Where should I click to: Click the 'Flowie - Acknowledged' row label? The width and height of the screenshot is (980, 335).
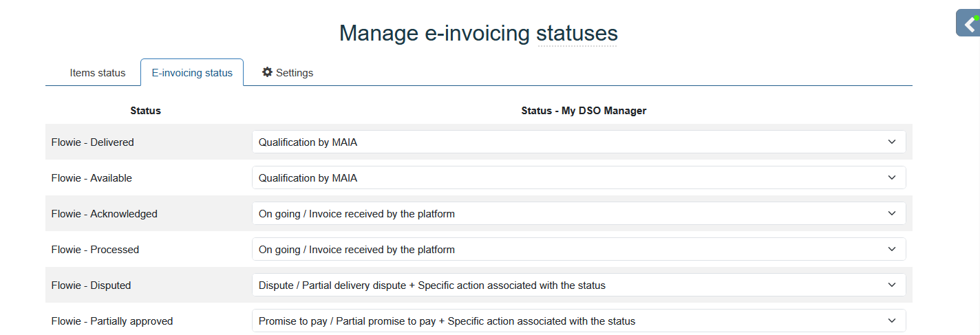pos(105,214)
